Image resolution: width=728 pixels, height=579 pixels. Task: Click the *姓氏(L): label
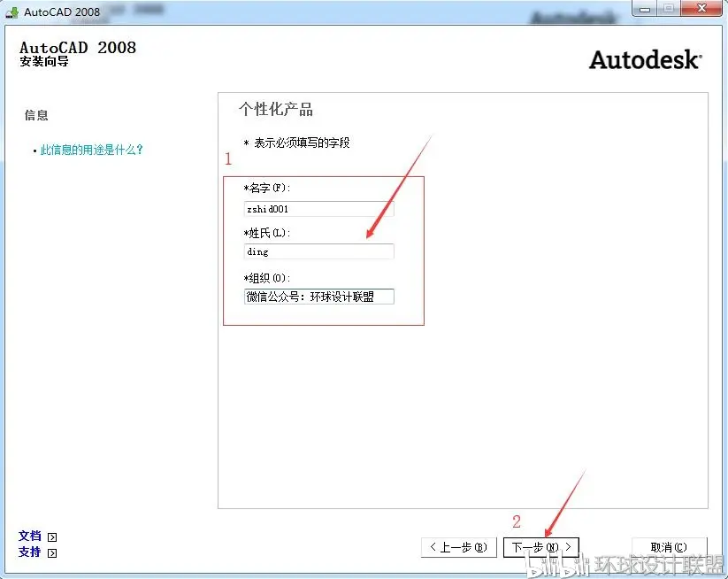point(267,233)
